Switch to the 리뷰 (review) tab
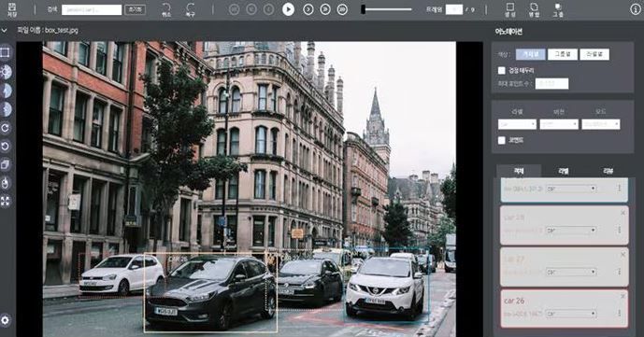Screen dimensions: 644x337 click(608, 171)
